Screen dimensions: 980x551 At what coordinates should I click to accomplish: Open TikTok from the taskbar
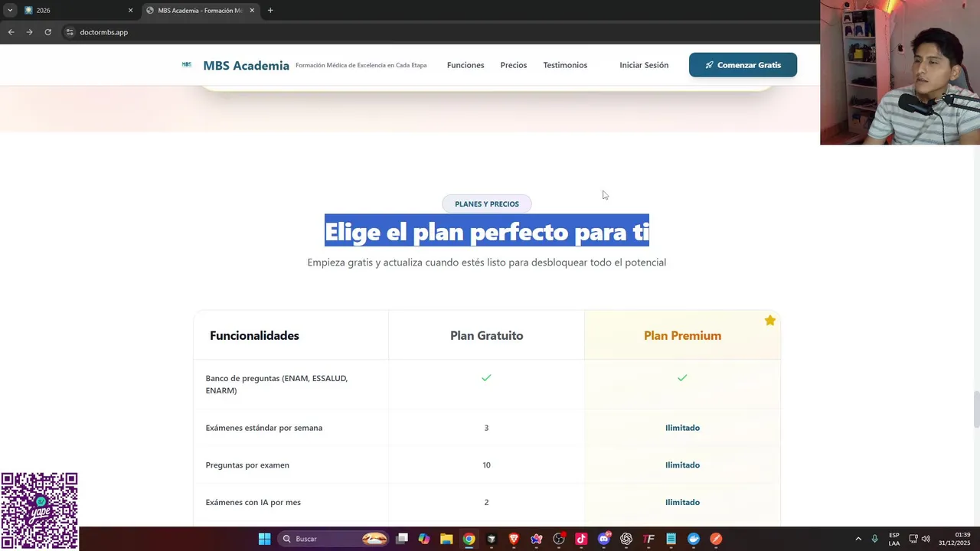pos(581,539)
